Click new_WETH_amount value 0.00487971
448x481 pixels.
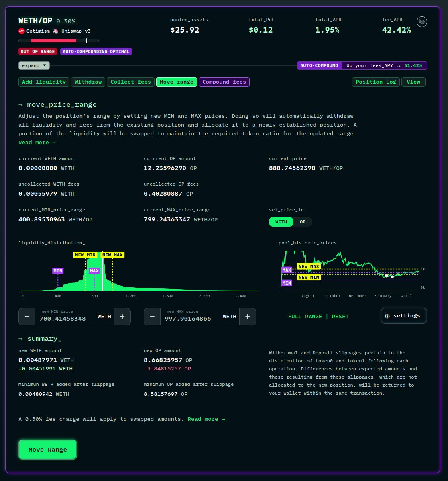(x=38, y=360)
